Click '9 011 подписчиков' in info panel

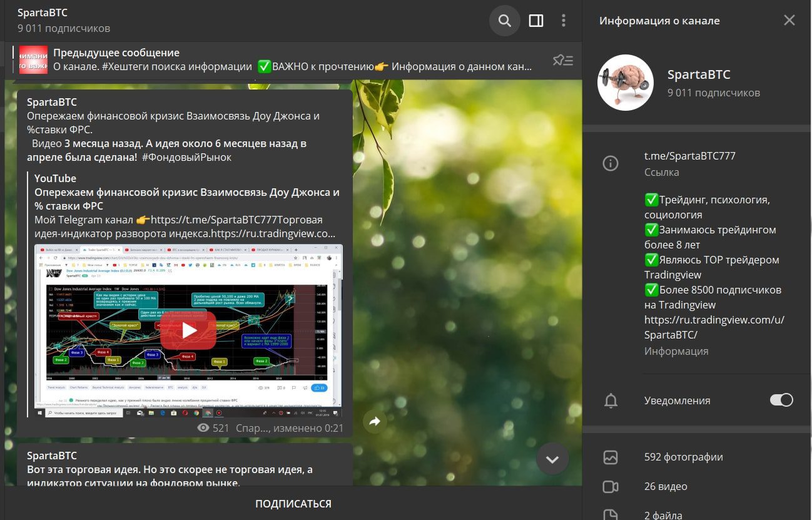[x=714, y=93]
